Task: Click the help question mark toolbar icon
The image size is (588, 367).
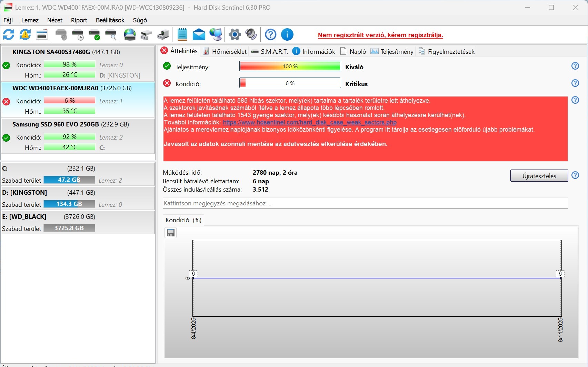Action: (x=271, y=34)
